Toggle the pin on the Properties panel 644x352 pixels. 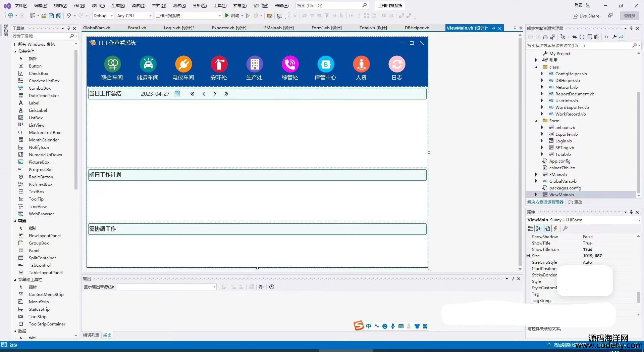click(631, 212)
